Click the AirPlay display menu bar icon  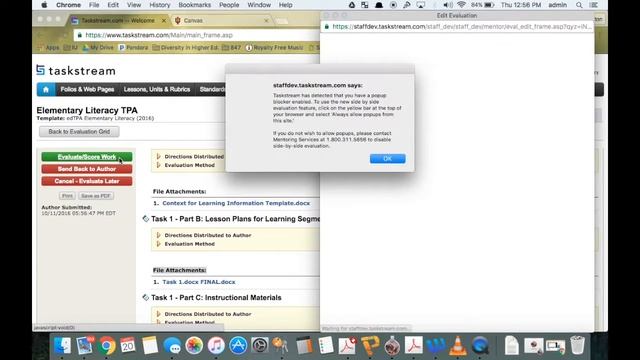[421, 5]
